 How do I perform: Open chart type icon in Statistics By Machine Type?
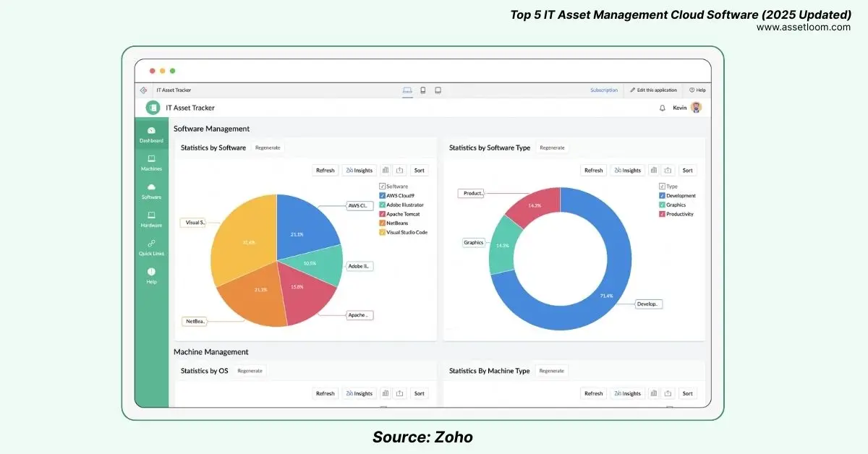pos(654,393)
